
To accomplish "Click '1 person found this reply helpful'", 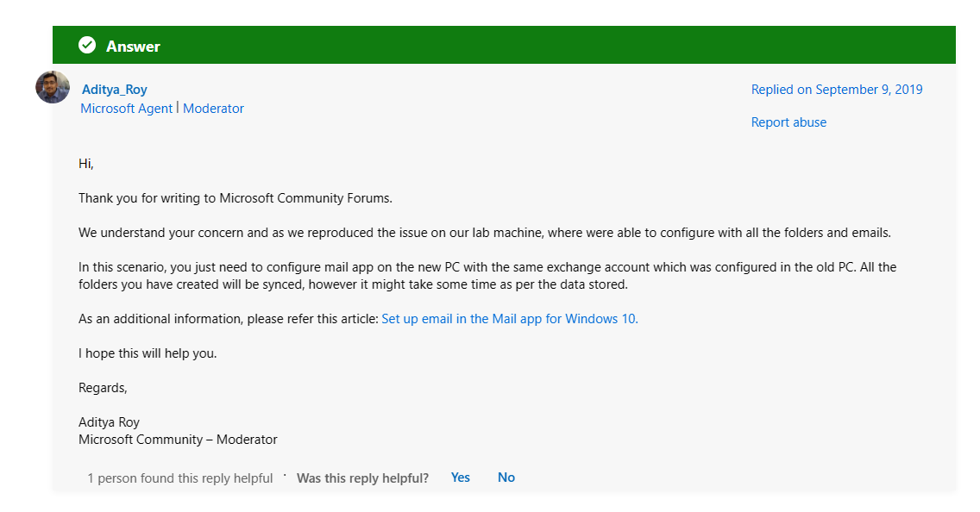I will 180,478.
